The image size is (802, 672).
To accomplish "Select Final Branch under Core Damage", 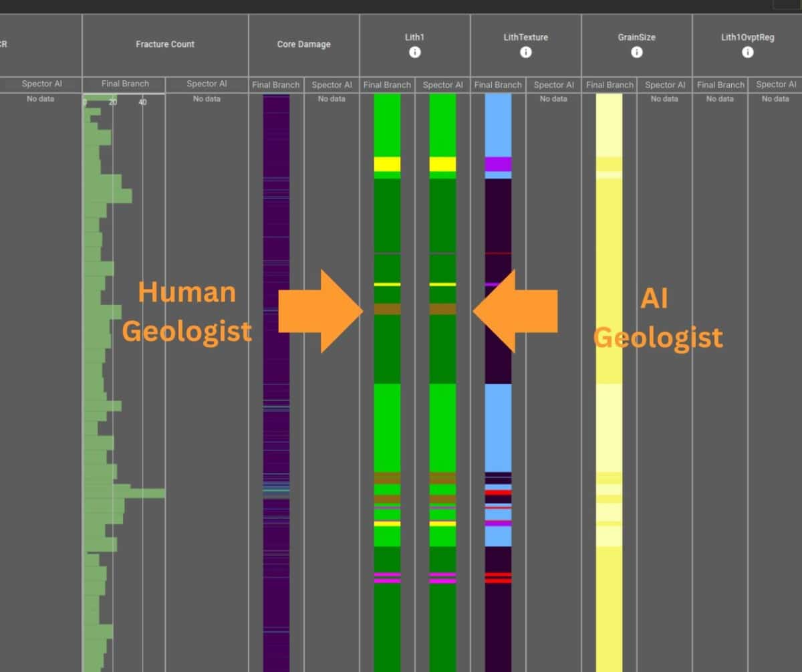I will (276, 85).
